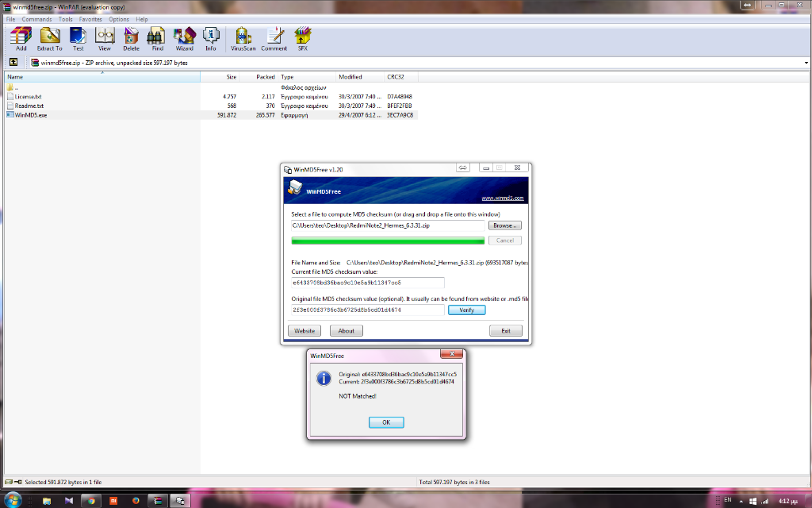Click the Verify button
812x508 pixels.
[466, 310]
